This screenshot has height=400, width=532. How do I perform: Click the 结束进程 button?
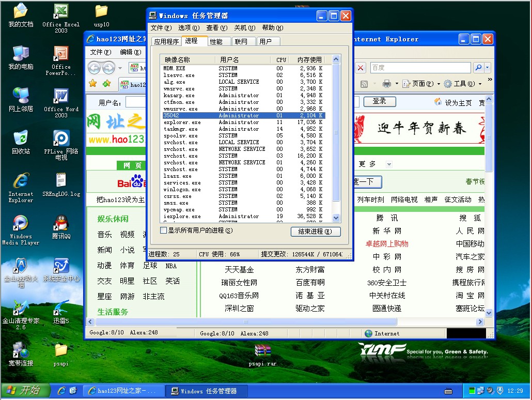[x=315, y=232]
